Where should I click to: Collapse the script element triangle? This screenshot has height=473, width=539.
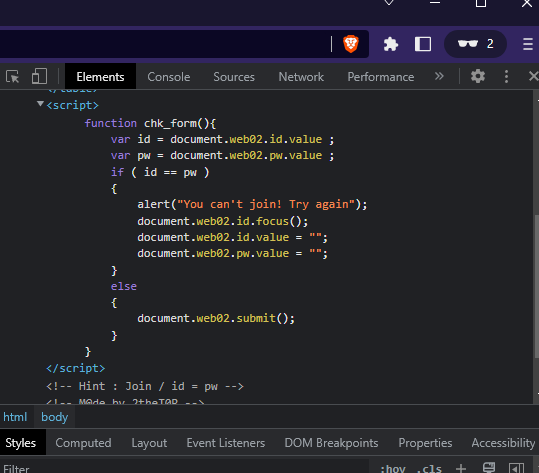tap(40, 104)
